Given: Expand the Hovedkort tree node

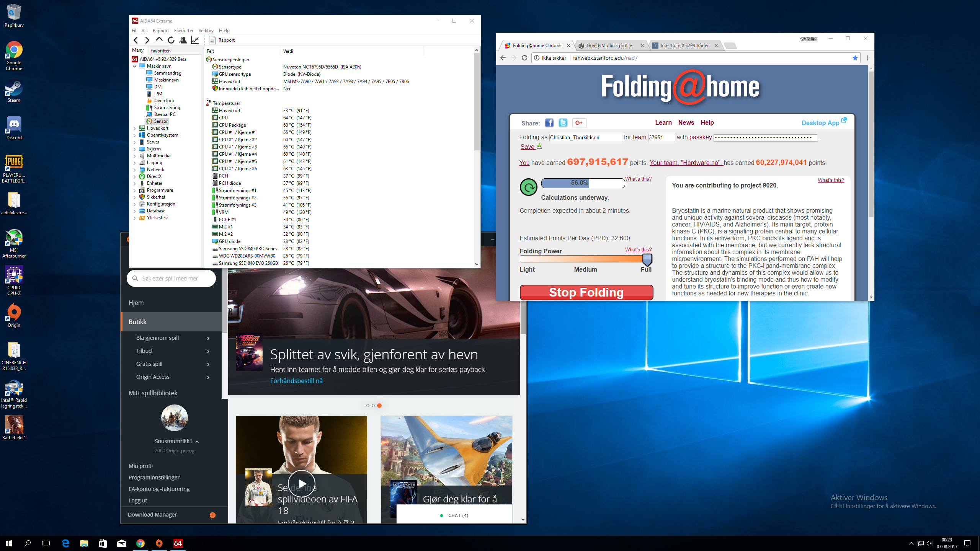Looking at the screenshot, I should click(x=135, y=128).
